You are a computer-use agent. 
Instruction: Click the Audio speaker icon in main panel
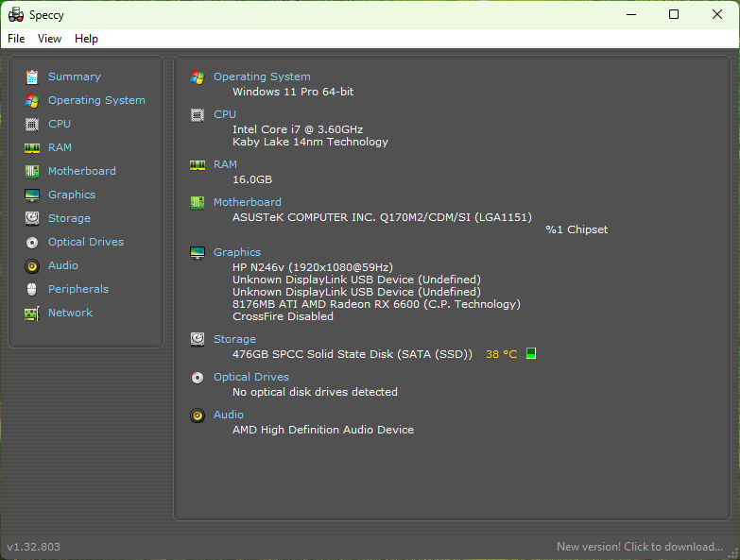coord(198,416)
